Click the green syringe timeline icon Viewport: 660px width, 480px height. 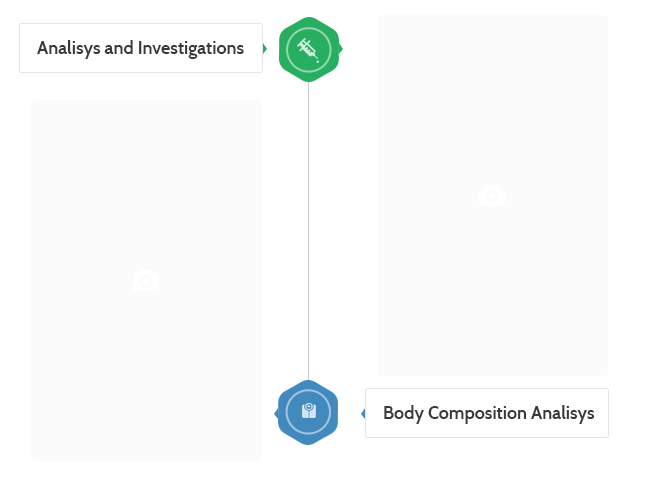coord(308,48)
